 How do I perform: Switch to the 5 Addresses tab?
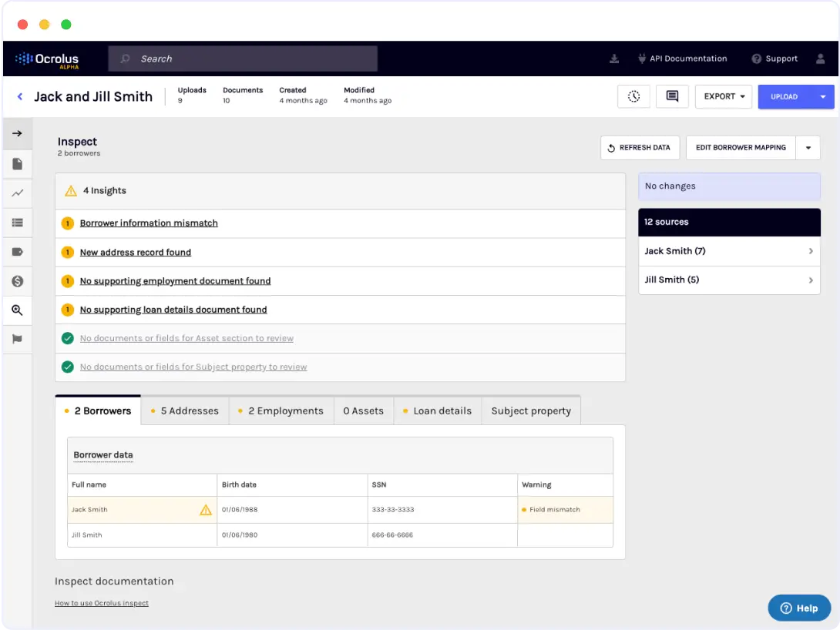coord(185,411)
